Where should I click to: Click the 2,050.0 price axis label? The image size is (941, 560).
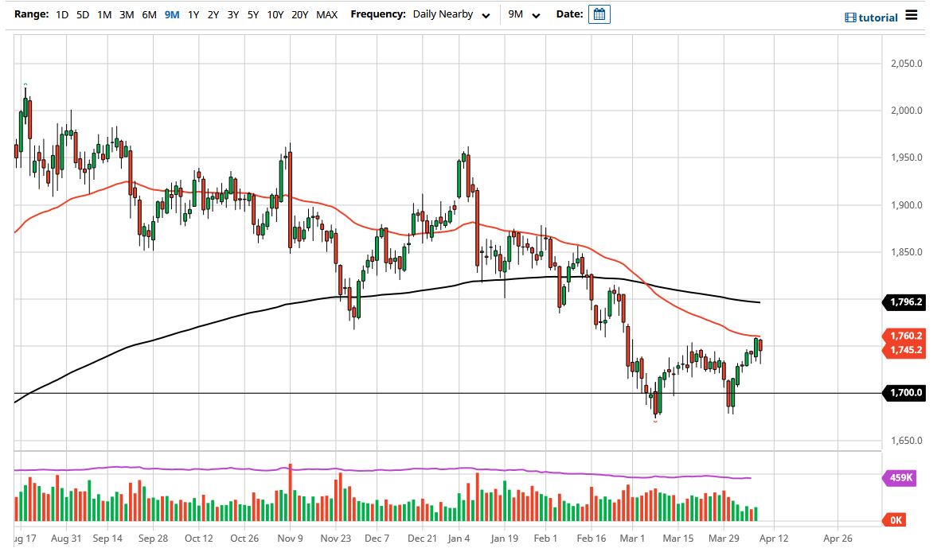[906, 64]
